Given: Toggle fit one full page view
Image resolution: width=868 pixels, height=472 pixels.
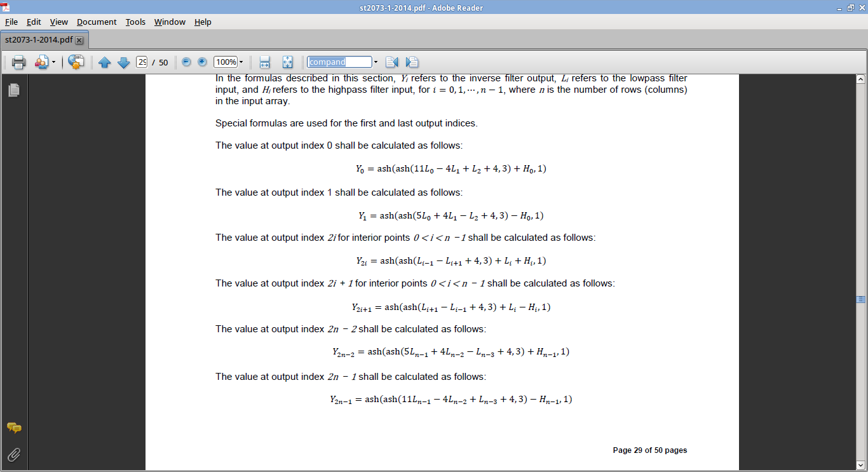Looking at the screenshot, I should pyautogui.click(x=287, y=62).
